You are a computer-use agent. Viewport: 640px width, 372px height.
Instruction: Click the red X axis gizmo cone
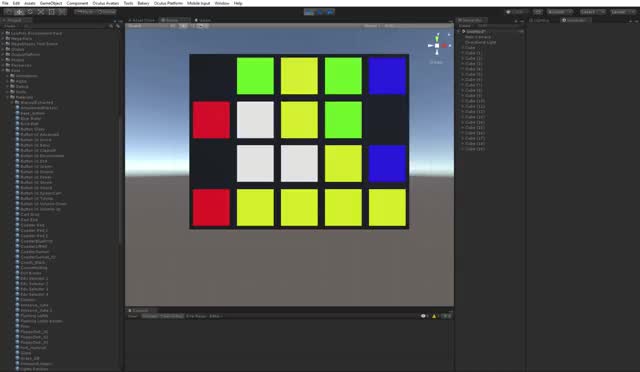coord(444,46)
